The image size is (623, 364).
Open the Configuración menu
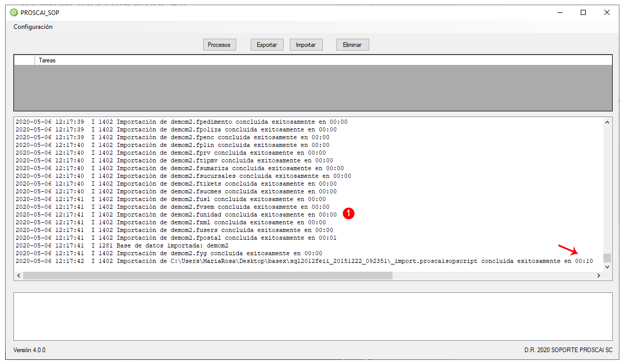(x=33, y=27)
